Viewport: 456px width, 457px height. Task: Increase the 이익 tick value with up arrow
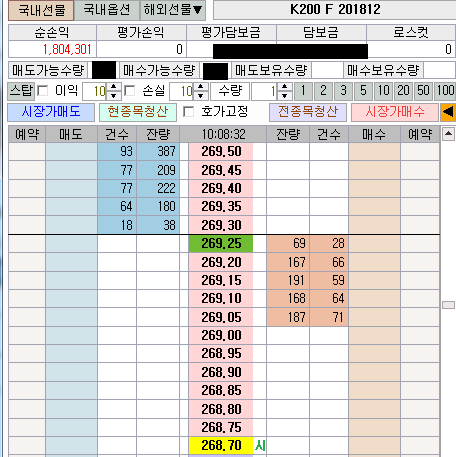(114, 87)
